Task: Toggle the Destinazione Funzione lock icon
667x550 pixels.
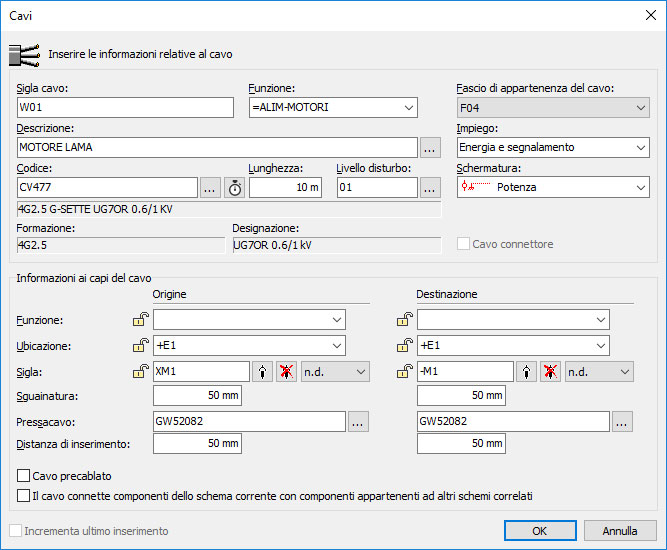Action: click(x=405, y=319)
